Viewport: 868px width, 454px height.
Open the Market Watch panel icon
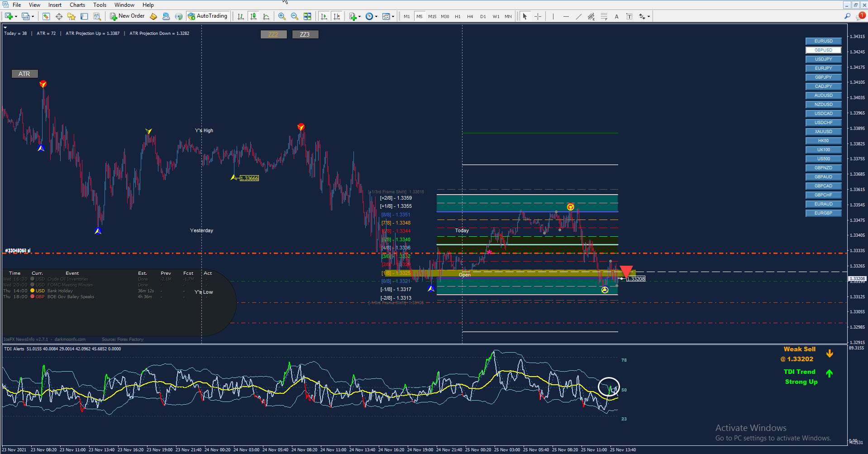[x=46, y=16]
